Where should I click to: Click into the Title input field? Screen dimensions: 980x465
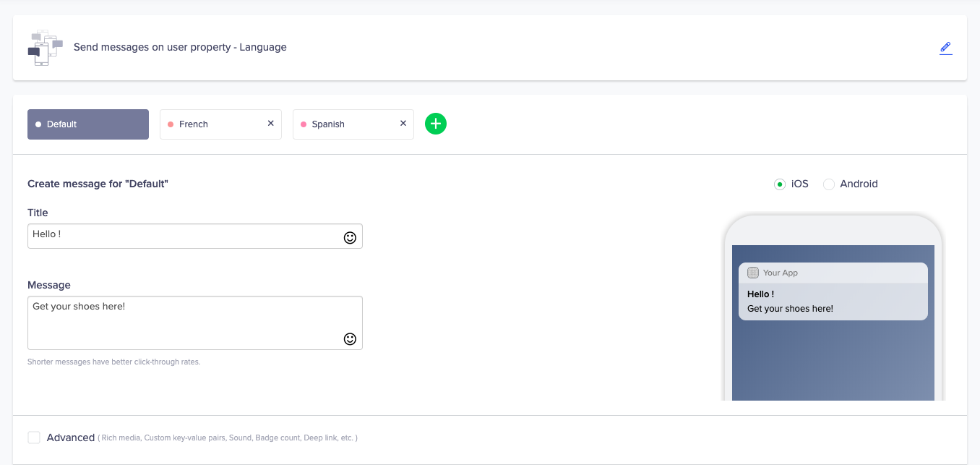coord(195,236)
